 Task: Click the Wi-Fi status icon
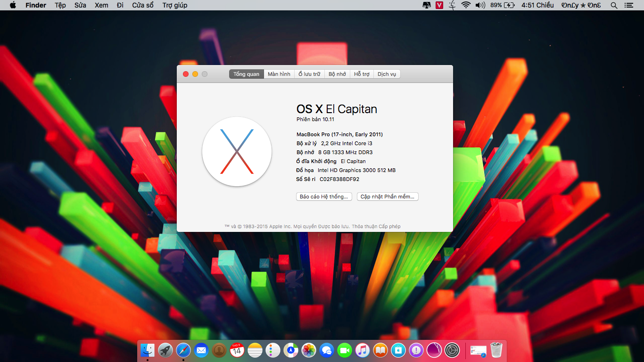point(466,5)
